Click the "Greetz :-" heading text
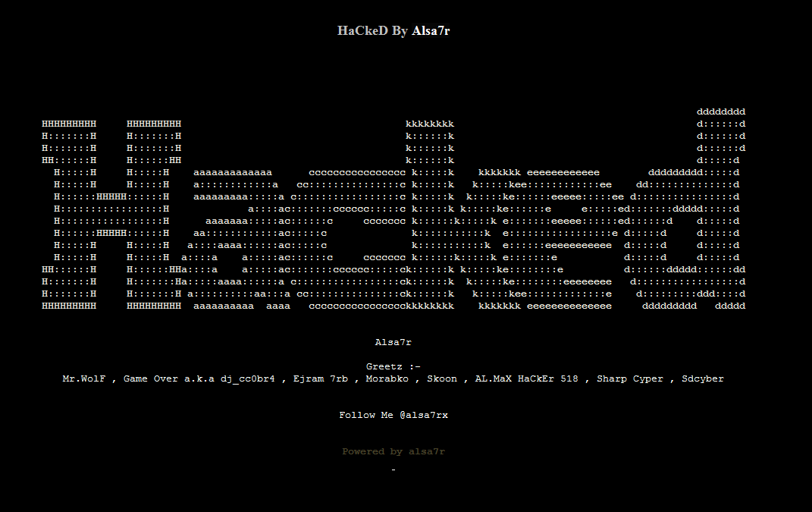 (x=393, y=366)
